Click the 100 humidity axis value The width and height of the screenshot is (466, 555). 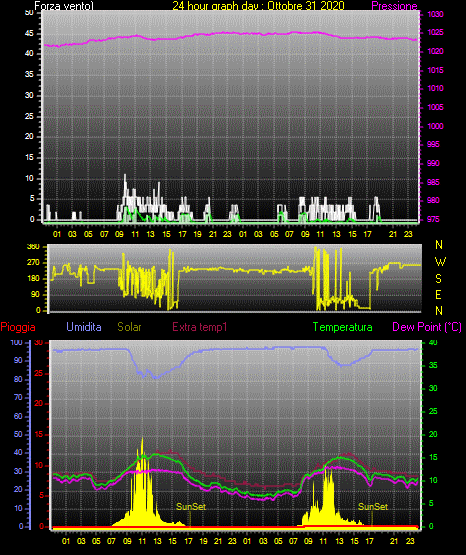click(x=17, y=342)
